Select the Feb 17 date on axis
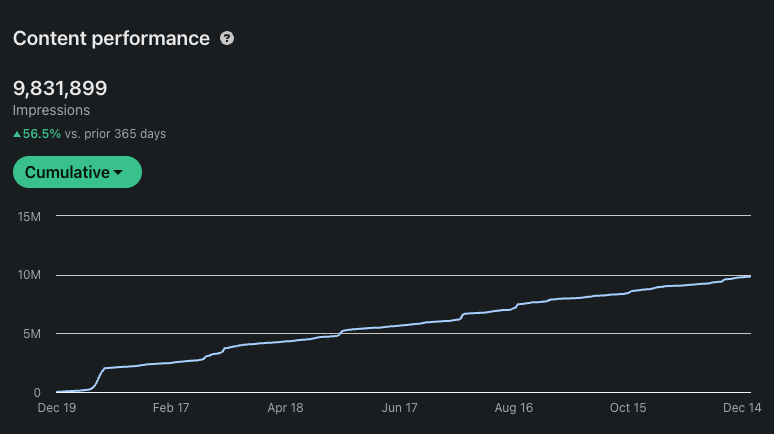Screen dimensions: 774x434 coord(171,408)
